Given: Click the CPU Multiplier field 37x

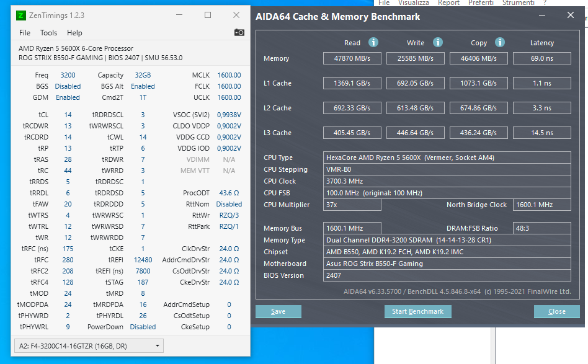Looking at the screenshot, I should pos(352,205).
